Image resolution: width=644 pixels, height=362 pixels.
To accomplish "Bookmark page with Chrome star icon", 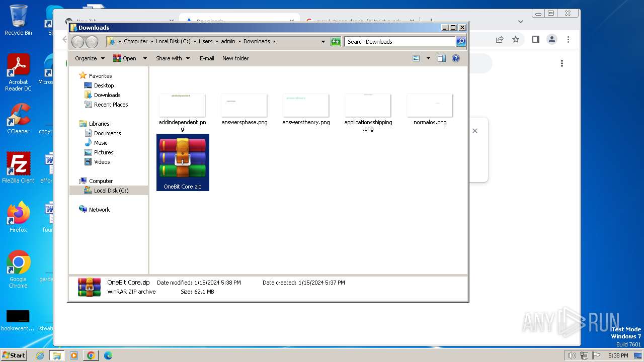I will (516, 39).
